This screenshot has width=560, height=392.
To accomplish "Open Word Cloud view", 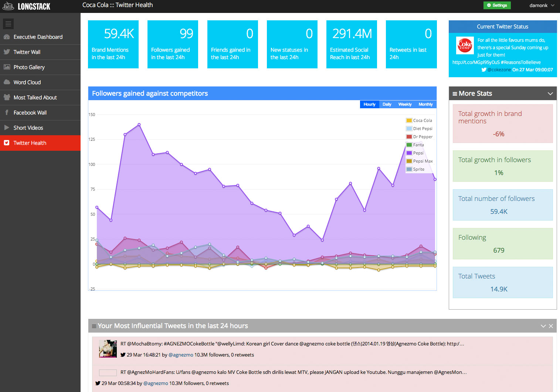I will 40,82.
